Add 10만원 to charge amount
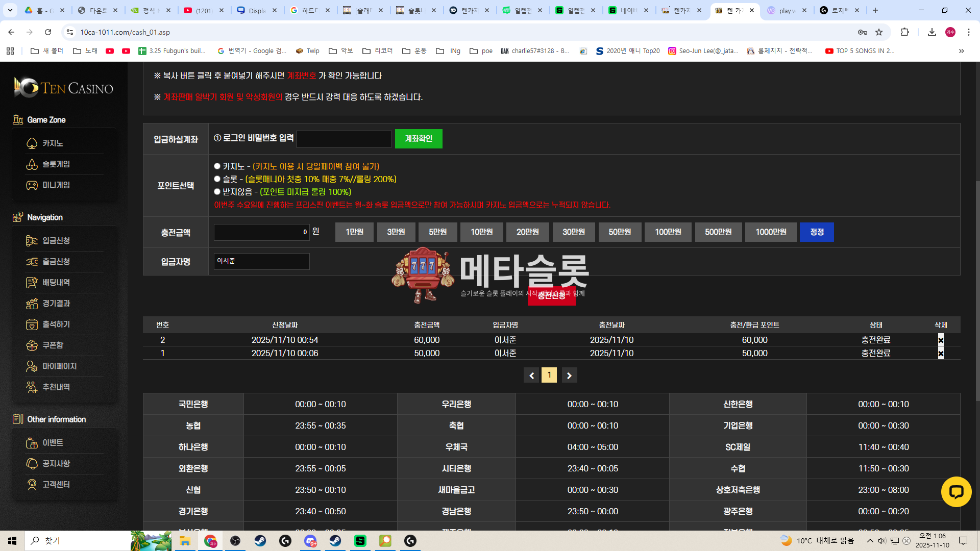Screen dimensions: 980x551 click(481, 232)
